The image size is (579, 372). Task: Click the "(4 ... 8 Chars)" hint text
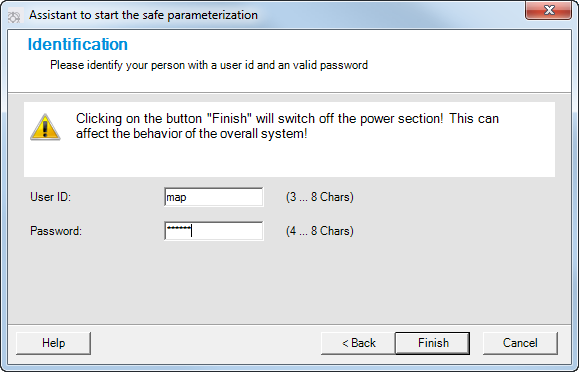point(320,231)
